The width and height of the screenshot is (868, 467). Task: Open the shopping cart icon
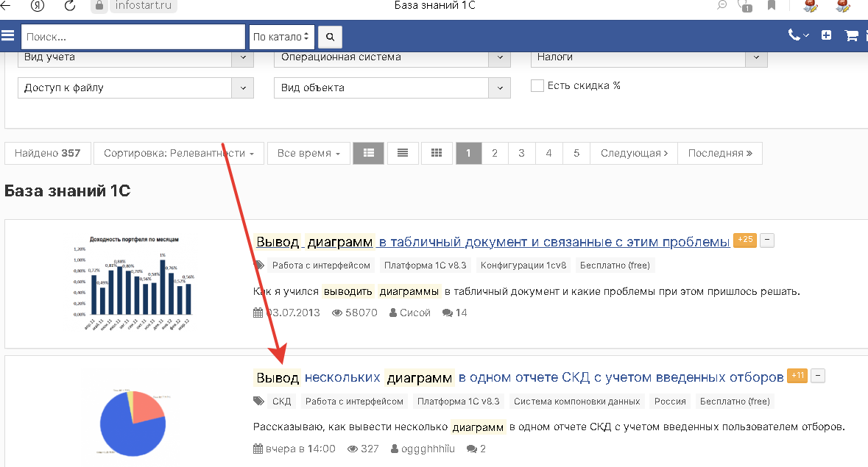click(x=851, y=36)
